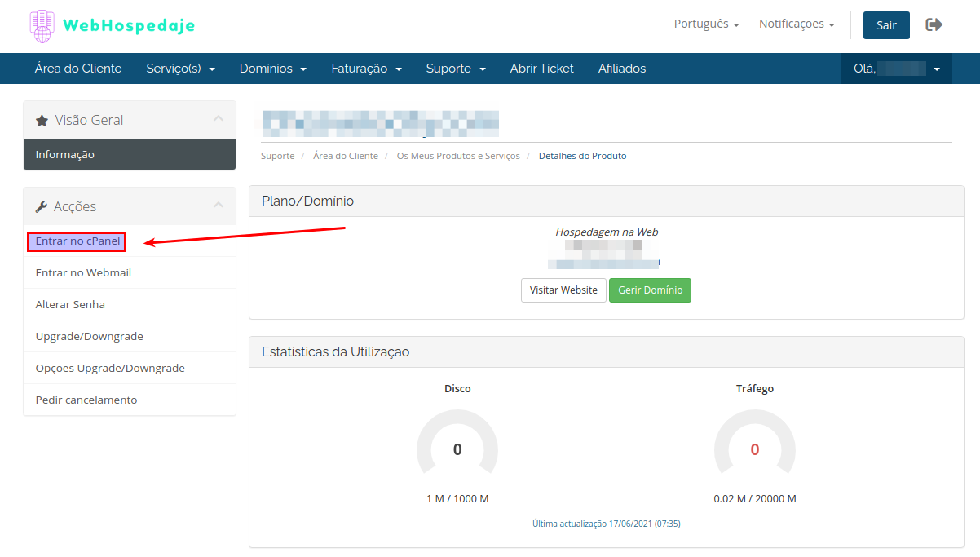Collapse the Acções panel chevron
The image size is (980, 557).
pos(218,206)
